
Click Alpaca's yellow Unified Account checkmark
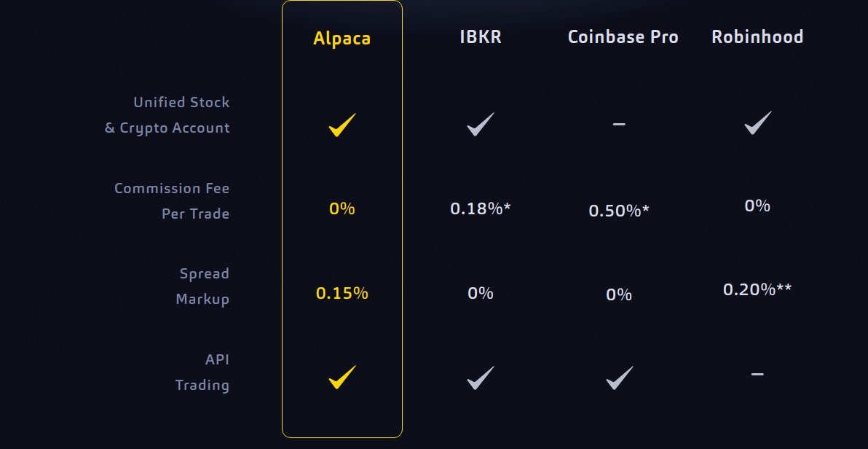point(342,125)
